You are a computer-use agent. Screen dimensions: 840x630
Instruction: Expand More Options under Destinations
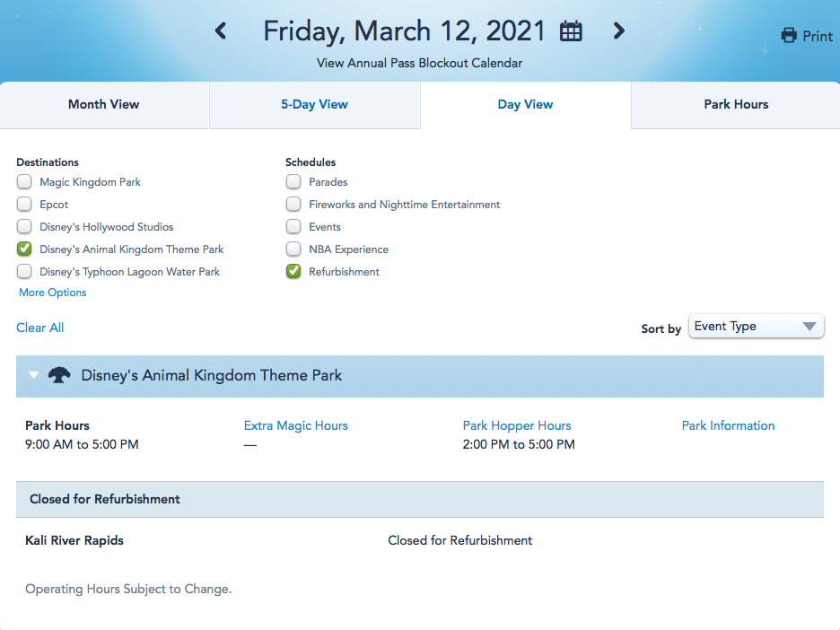[x=52, y=293]
